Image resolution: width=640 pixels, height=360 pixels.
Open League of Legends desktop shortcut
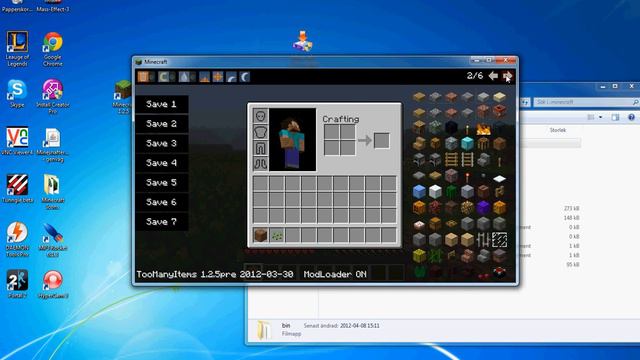17,49
